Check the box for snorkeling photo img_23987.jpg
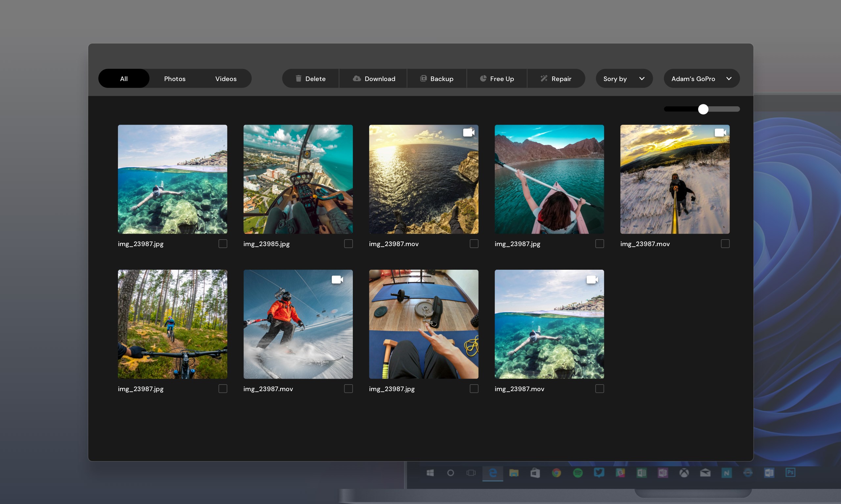The width and height of the screenshot is (841, 504). [223, 243]
